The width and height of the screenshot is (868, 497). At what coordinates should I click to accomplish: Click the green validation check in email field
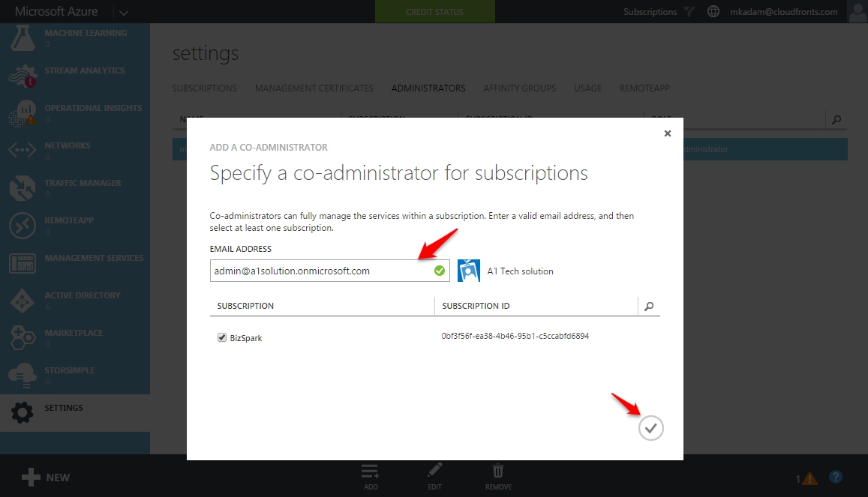[x=440, y=271]
